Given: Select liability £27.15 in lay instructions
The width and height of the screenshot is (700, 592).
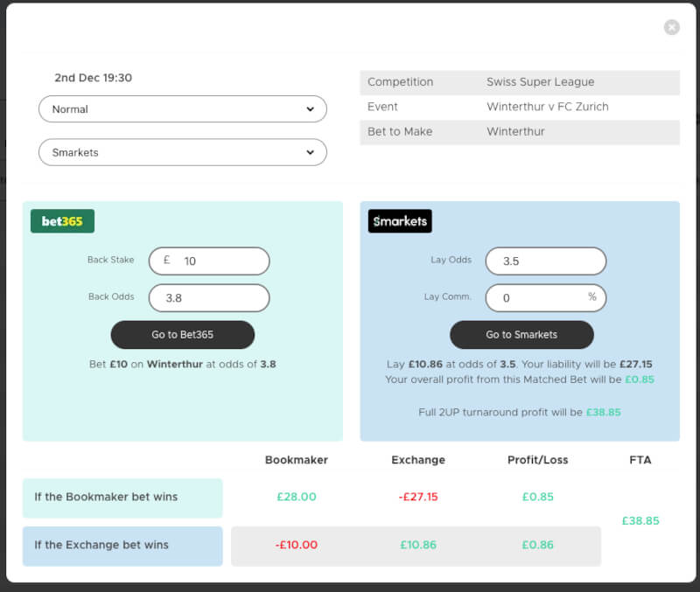Looking at the screenshot, I should (636, 364).
